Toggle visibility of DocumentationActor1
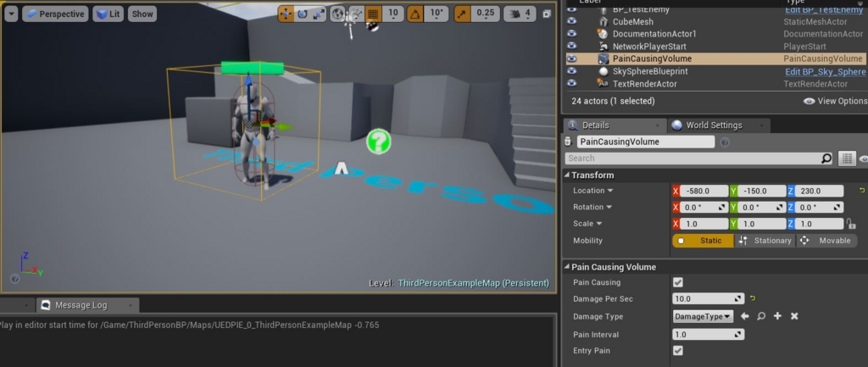Image resolution: width=868 pixels, height=367 pixels. pyautogui.click(x=572, y=34)
